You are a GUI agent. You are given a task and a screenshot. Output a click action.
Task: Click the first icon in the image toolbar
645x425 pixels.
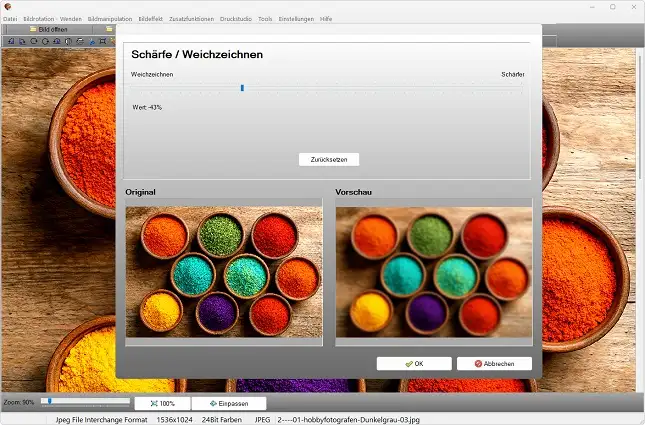[10, 42]
